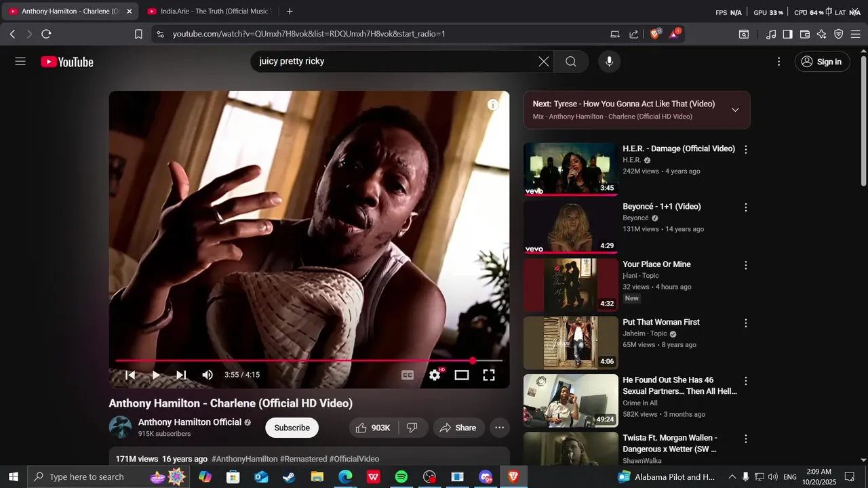View site information icon in address bar
Image resolution: width=868 pixels, height=488 pixels.
159,34
